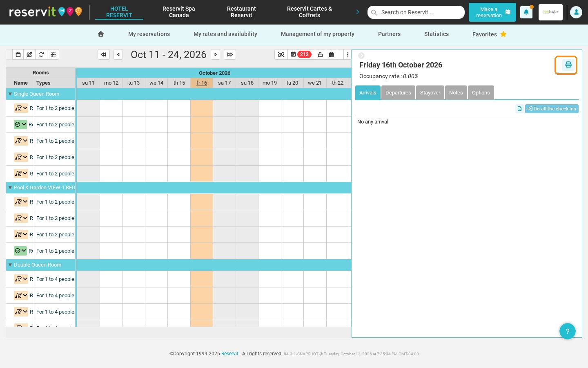Jump back with the double-left arrow

click(104, 54)
